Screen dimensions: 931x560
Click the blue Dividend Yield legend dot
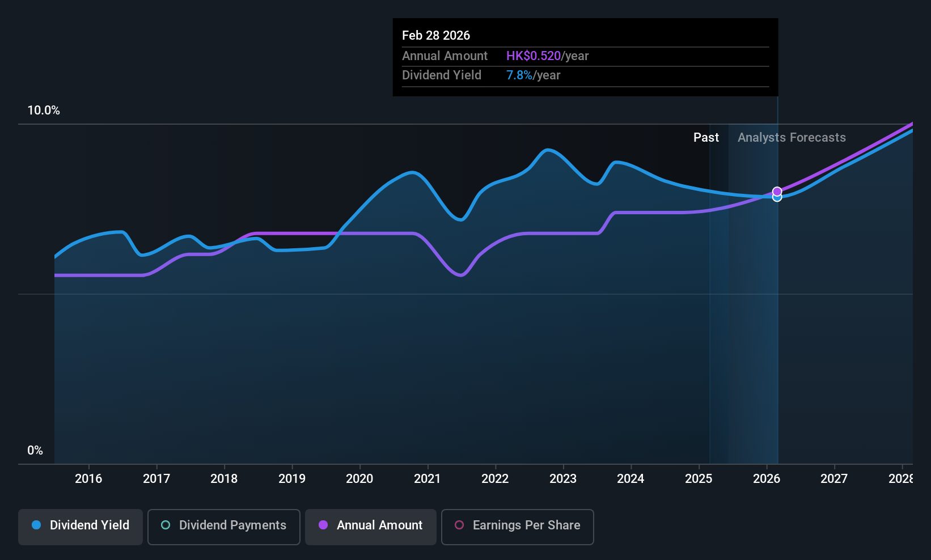36,525
